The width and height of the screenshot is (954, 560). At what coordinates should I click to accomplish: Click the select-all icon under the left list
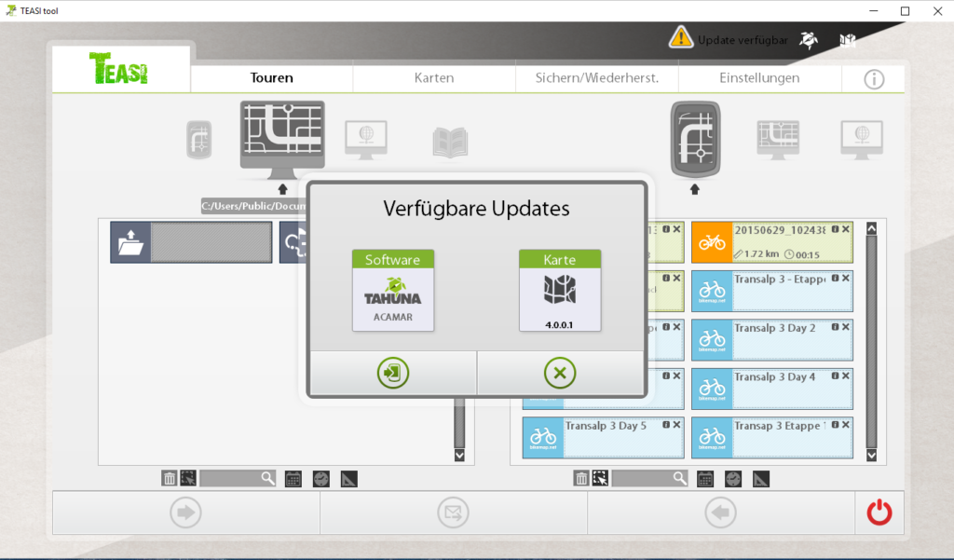click(x=188, y=478)
